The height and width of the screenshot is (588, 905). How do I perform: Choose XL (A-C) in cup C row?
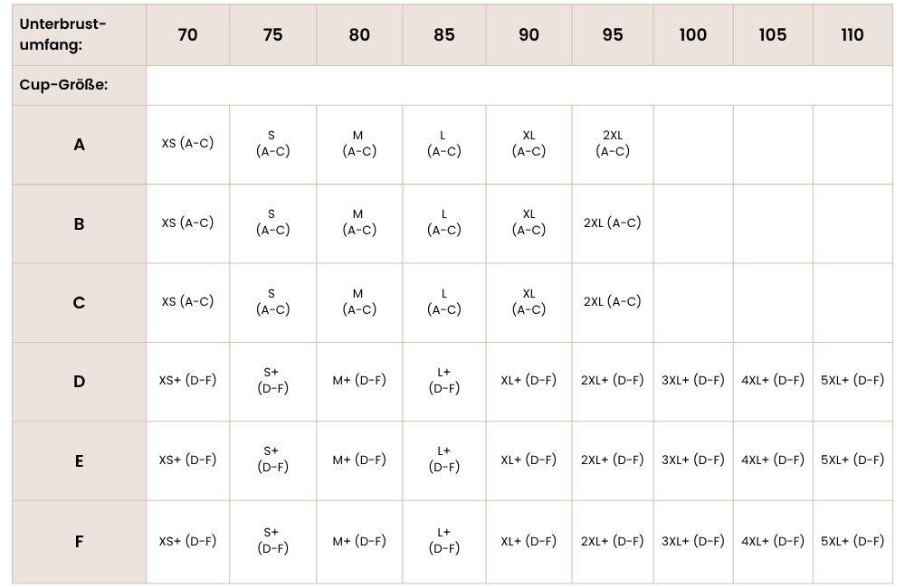[x=529, y=301]
